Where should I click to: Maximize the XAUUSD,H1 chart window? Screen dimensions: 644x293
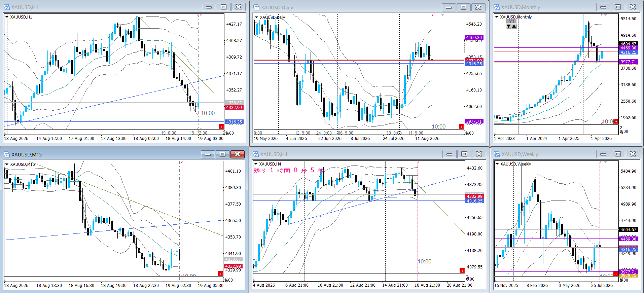click(223, 7)
